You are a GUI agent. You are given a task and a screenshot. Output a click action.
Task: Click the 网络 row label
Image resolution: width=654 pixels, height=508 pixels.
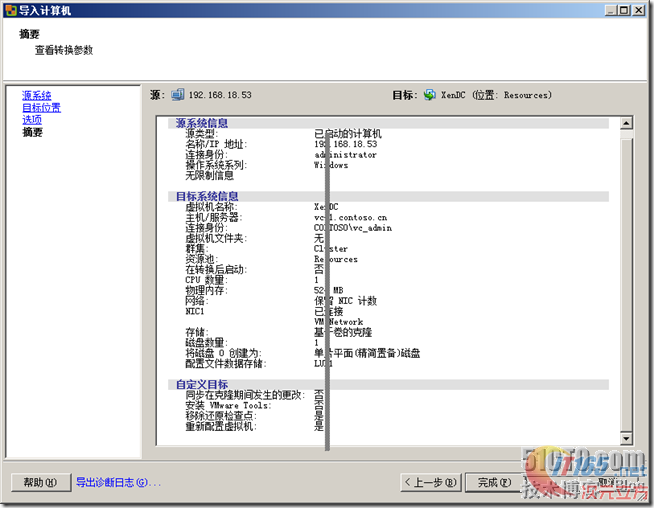(x=196, y=301)
